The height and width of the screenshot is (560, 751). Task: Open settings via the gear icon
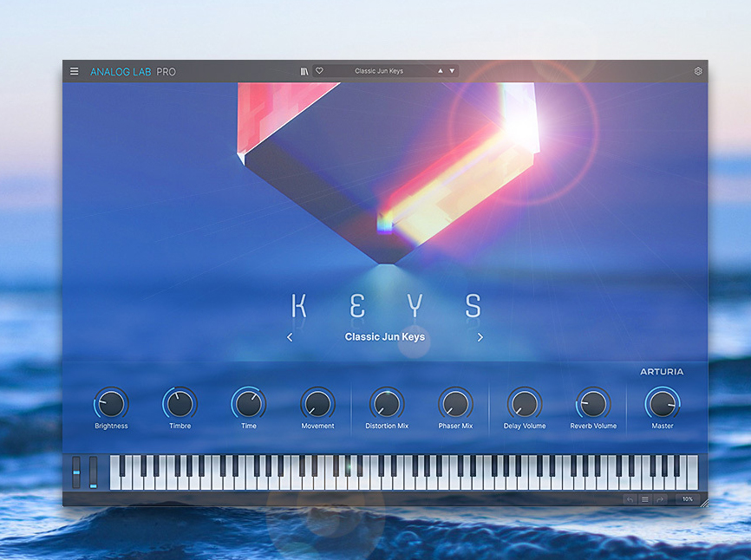(x=698, y=71)
